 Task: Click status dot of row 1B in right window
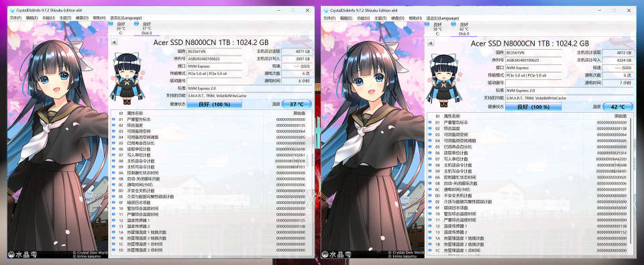click(x=430, y=244)
